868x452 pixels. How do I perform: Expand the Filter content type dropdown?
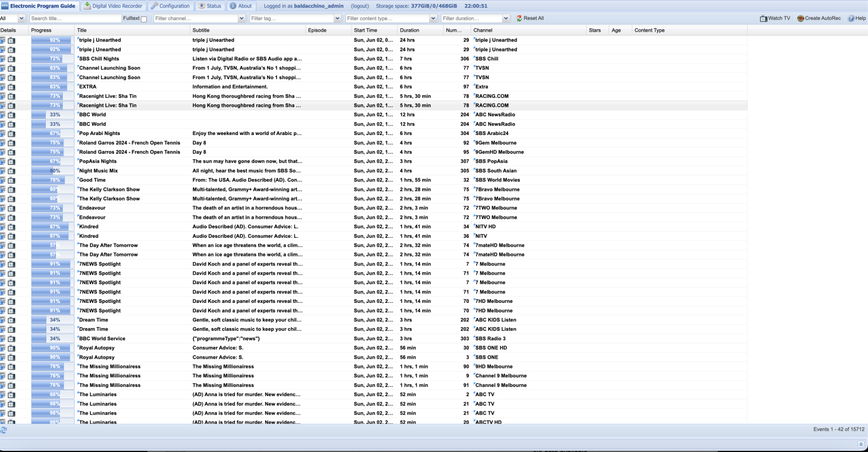pos(433,19)
